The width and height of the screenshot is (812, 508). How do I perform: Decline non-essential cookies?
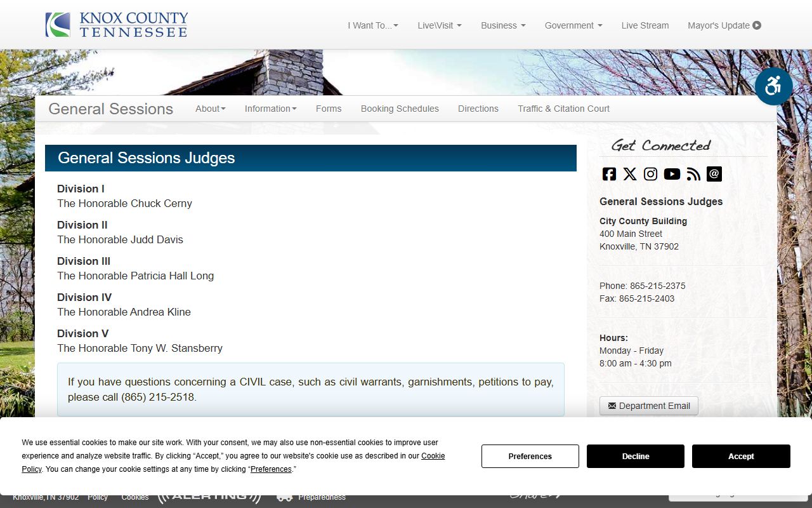[636, 456]
